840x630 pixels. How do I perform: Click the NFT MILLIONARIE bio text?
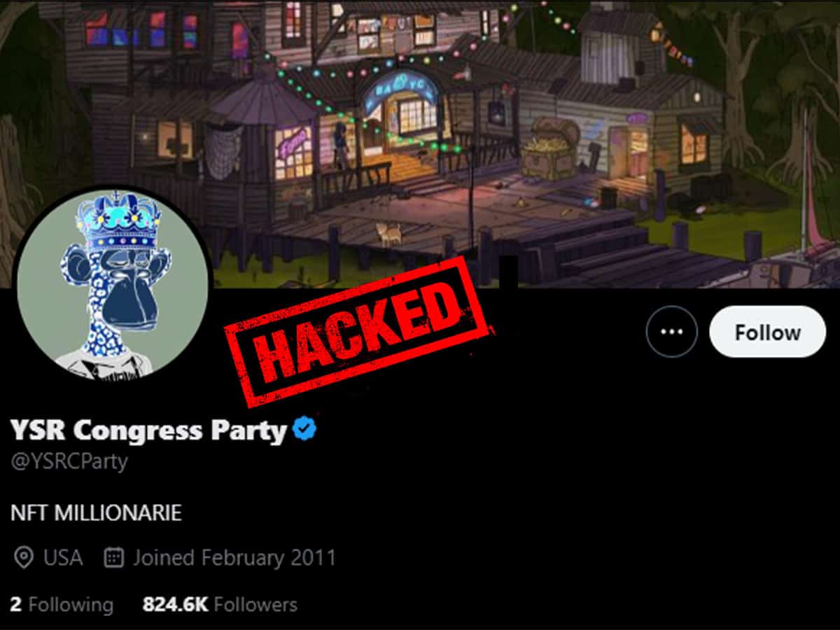[96, 512]
